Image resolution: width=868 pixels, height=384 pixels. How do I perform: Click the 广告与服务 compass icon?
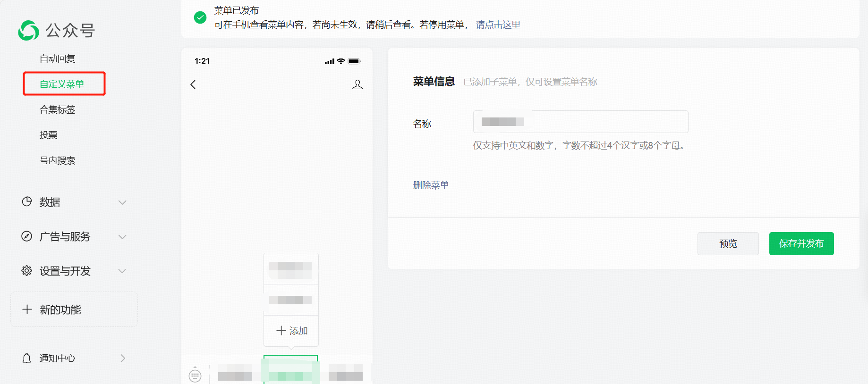coord(27,236)
